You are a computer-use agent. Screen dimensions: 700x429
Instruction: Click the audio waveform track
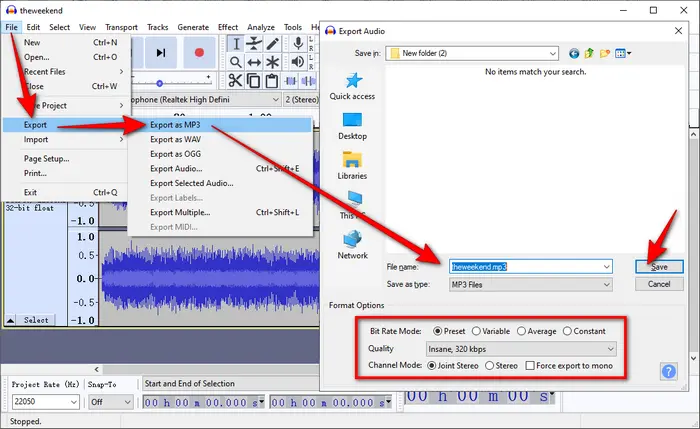[209, 279]
